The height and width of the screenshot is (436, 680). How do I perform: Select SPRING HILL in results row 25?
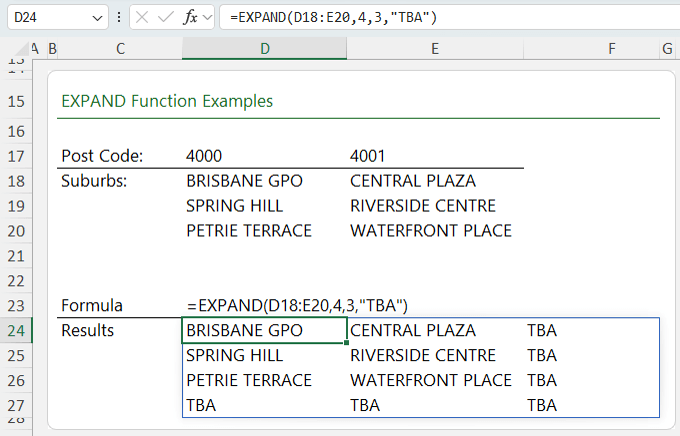point(234,356)
